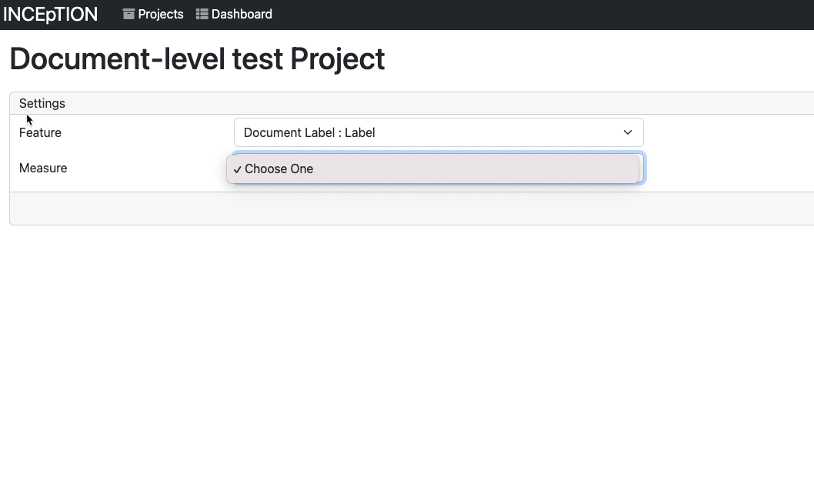
Task: Click the highlighted Choose One entry
Action: (x=435, y=169)
